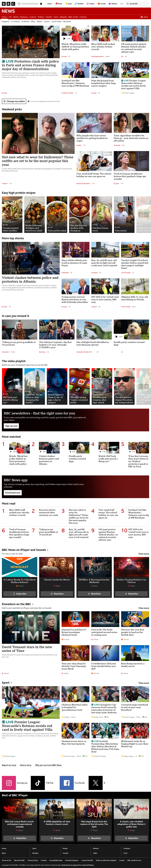Open Halloween outfits weekend pick story
Screen dimensions: 151x868
(x=38, y=161)
